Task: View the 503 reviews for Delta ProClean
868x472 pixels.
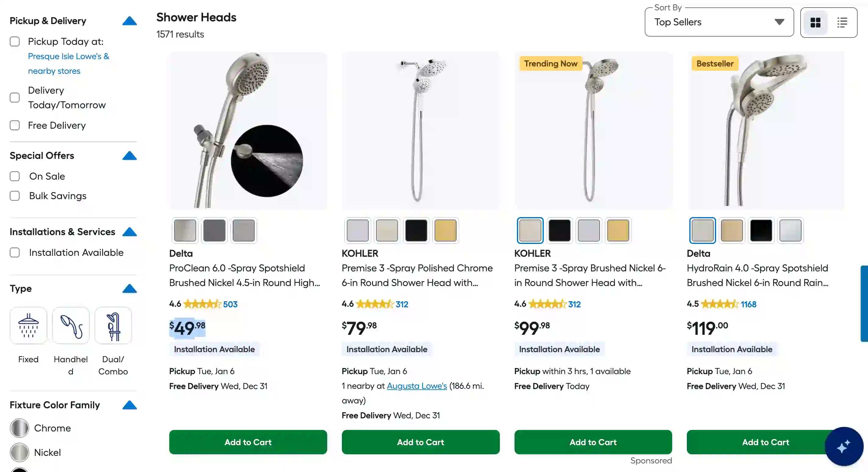Action: 231,304
